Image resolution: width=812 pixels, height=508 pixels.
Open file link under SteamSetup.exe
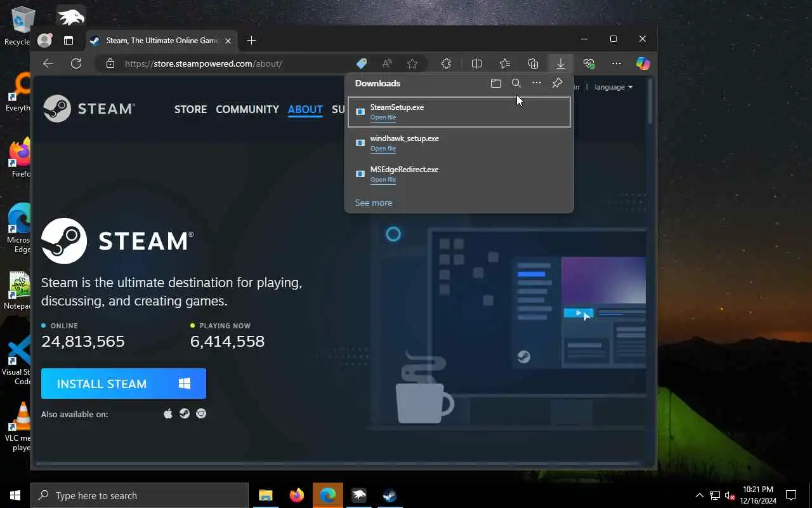pos(383,117)
